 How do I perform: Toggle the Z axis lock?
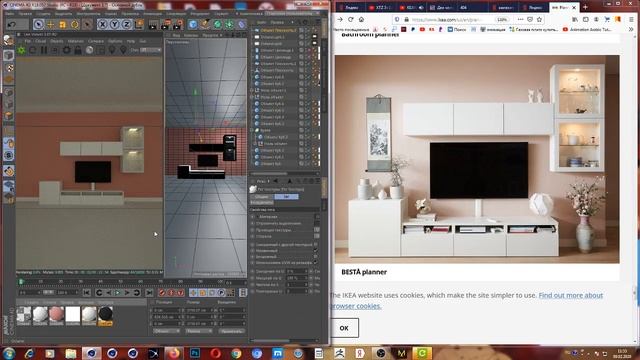[x=127, y=24]
